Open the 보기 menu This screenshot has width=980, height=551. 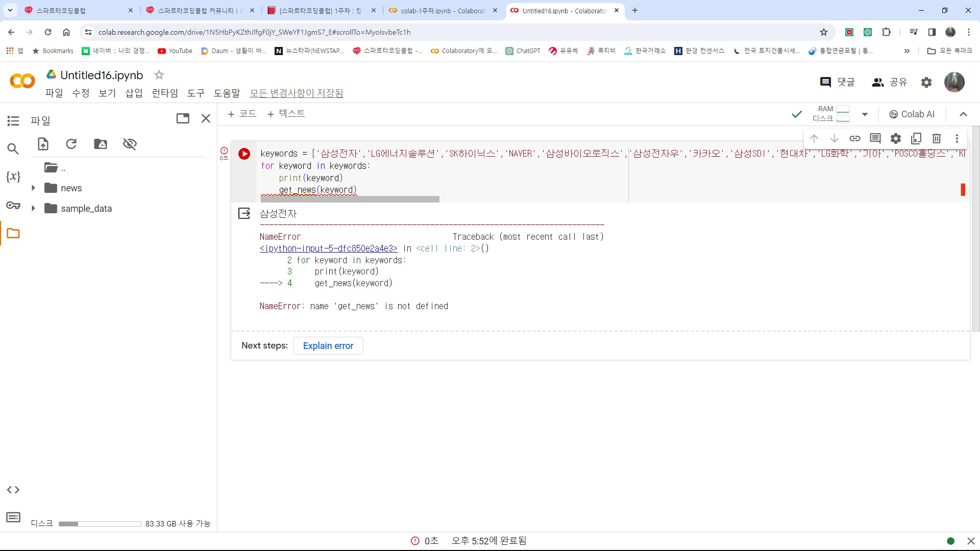(x=107, y=93)
